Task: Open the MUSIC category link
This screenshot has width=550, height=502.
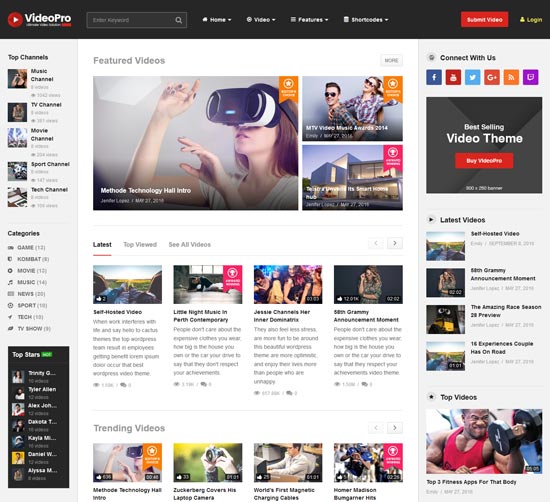Action: click(27, 282)
